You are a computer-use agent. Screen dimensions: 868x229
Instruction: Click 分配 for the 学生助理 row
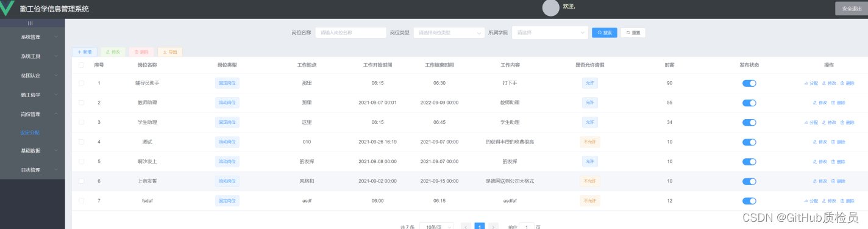(811, 122)
